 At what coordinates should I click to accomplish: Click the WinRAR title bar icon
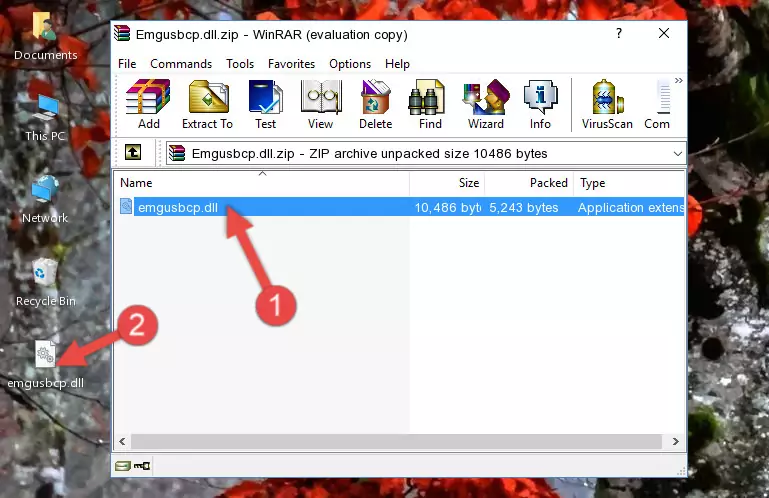[x=122, y=33]
